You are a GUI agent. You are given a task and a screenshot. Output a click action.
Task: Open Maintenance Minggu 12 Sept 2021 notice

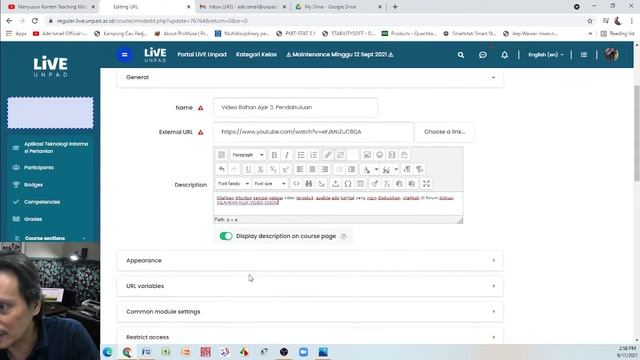(340, 55)
